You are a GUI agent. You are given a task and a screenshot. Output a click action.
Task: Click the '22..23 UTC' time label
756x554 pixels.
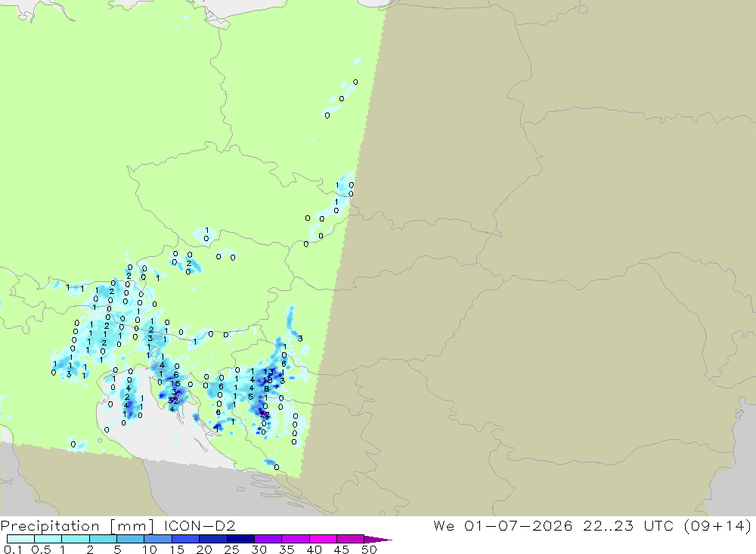click(x=628, y=525)
